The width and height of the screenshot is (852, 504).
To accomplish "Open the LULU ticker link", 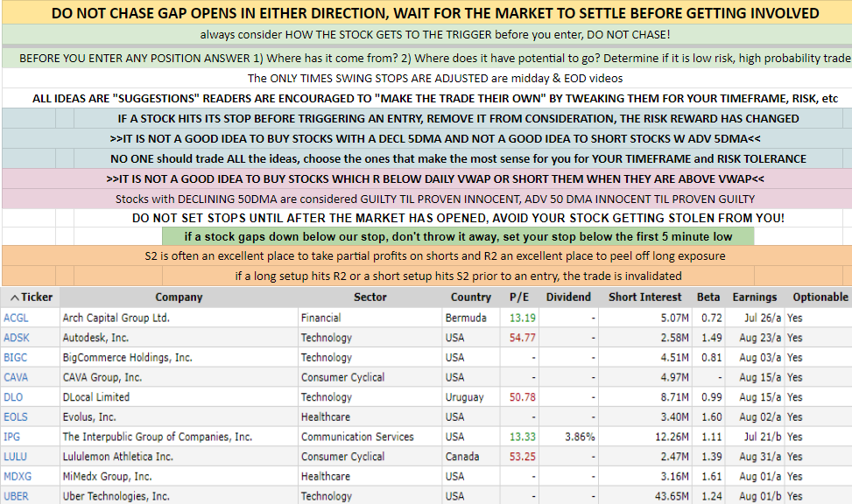I will tap(15, 457).
